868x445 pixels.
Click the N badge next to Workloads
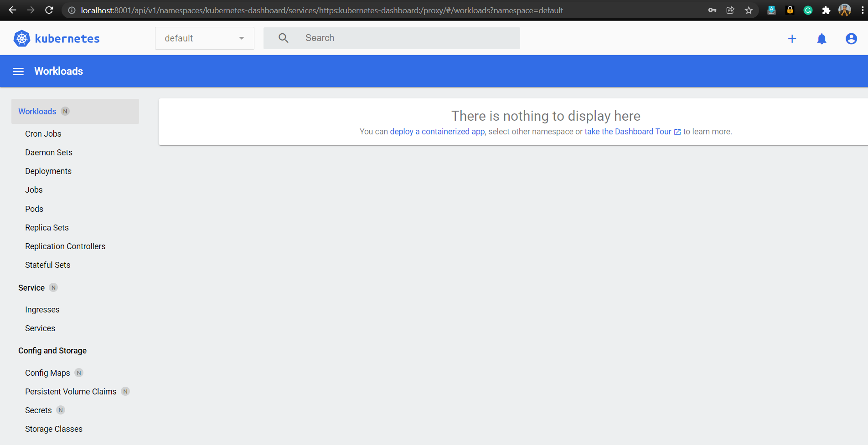65,112
